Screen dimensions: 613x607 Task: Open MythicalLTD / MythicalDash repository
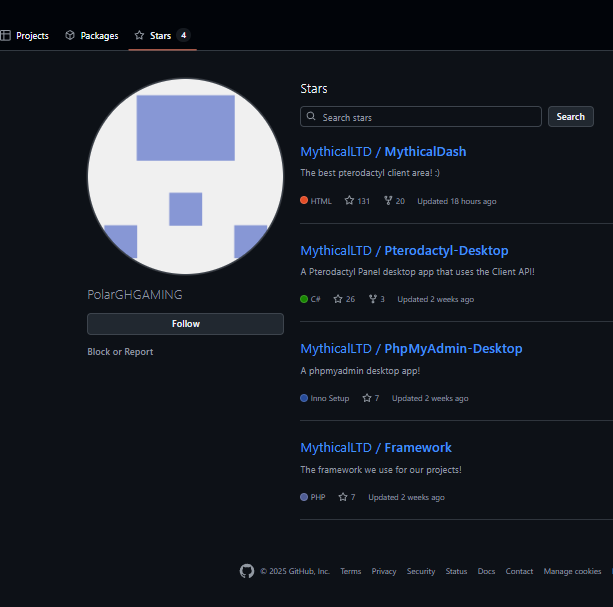pos(383,152)
